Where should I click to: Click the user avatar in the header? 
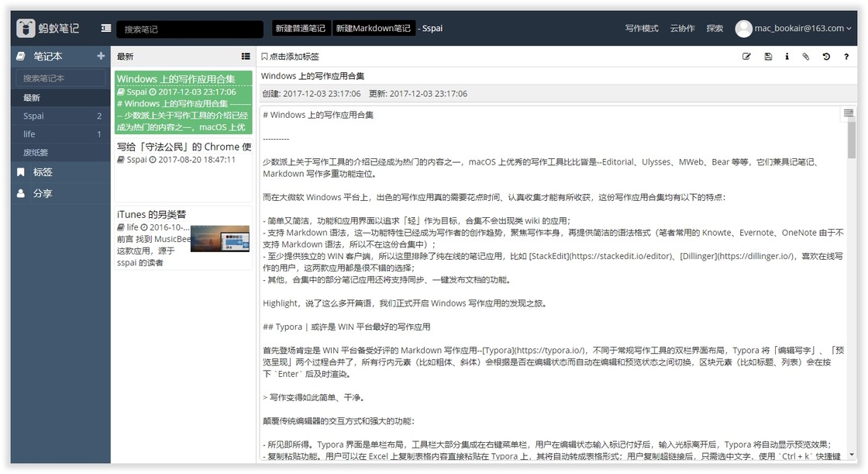pos(743,28)
